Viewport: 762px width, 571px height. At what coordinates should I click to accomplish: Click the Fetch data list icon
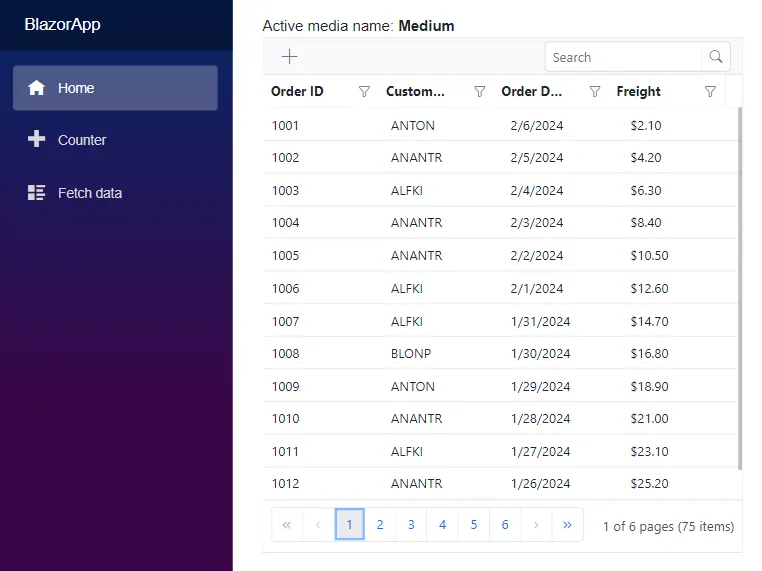36,192
